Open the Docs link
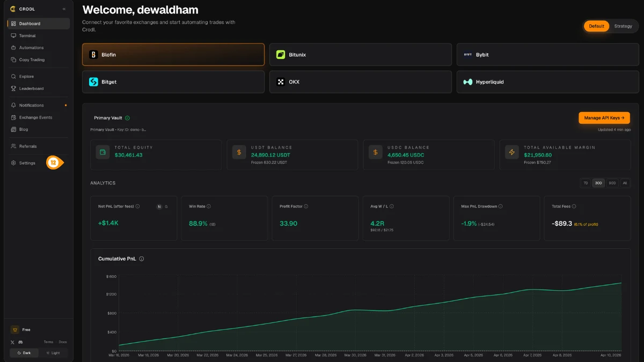 [63, 342]
